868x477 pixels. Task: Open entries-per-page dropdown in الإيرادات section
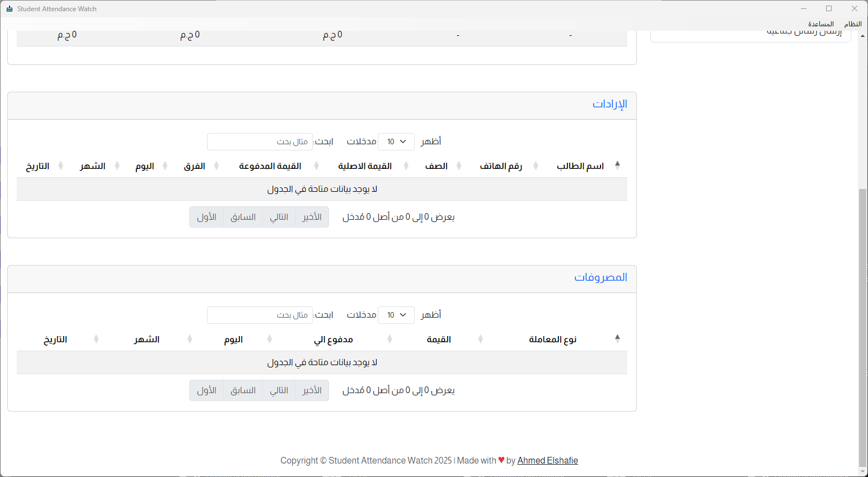coord(396,142)
